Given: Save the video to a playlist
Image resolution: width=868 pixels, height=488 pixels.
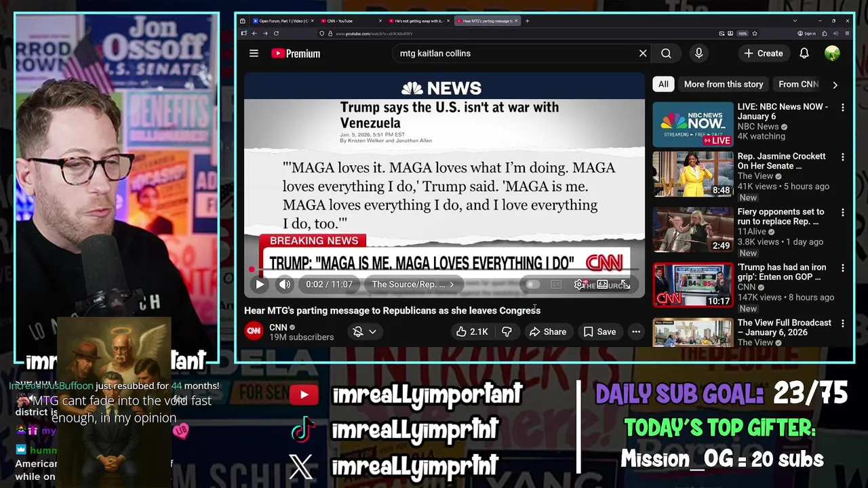Looking at the screenshot, I should (x=599, y=331).
